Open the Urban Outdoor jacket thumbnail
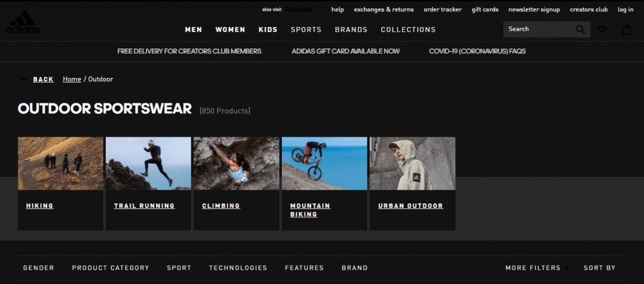Screen dimensions: 644x284 click(x=413, y=164)
